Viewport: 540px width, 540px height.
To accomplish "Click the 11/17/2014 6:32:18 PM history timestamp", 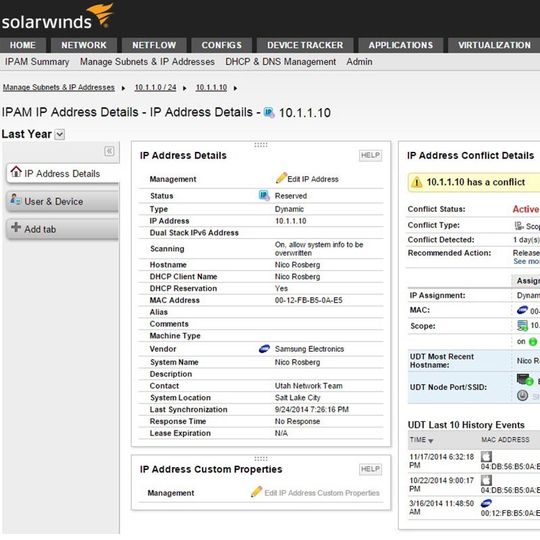I will (442, 461).
